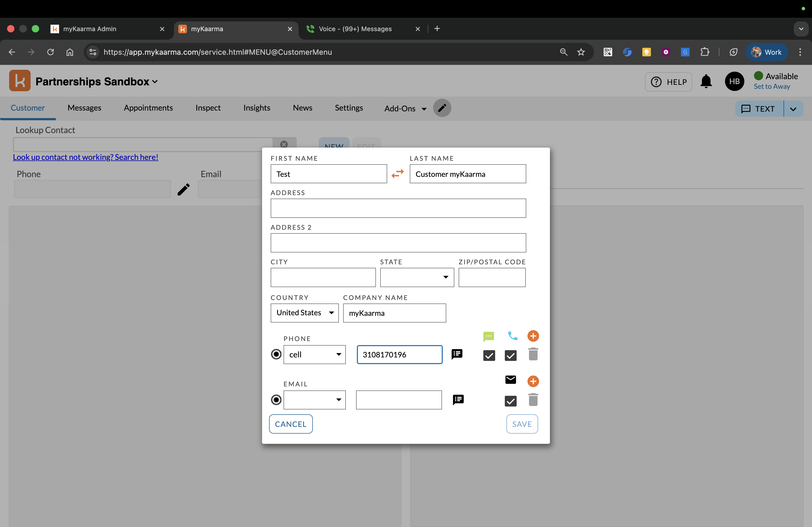The width and height of the screenshot is (812, 527).
Task: Select the radio button for the cell phone entry
Action: tap(276, 354)
